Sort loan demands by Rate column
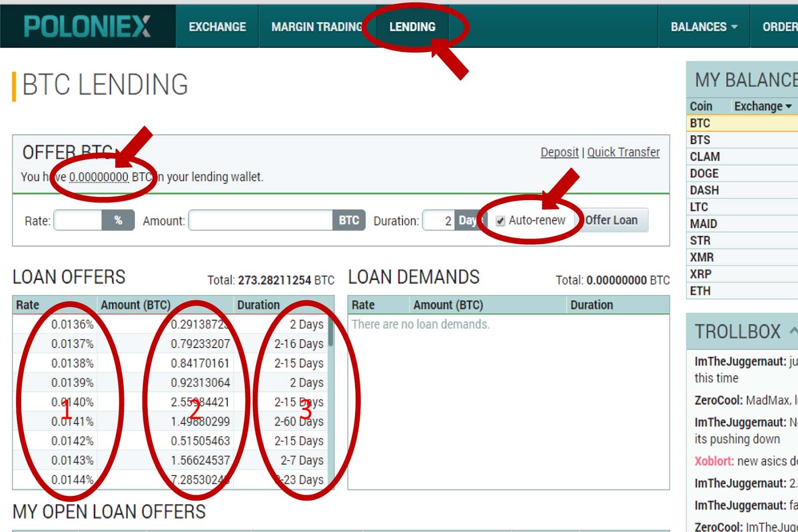Screen dimensions: 798x532 [x=363, y=305]
